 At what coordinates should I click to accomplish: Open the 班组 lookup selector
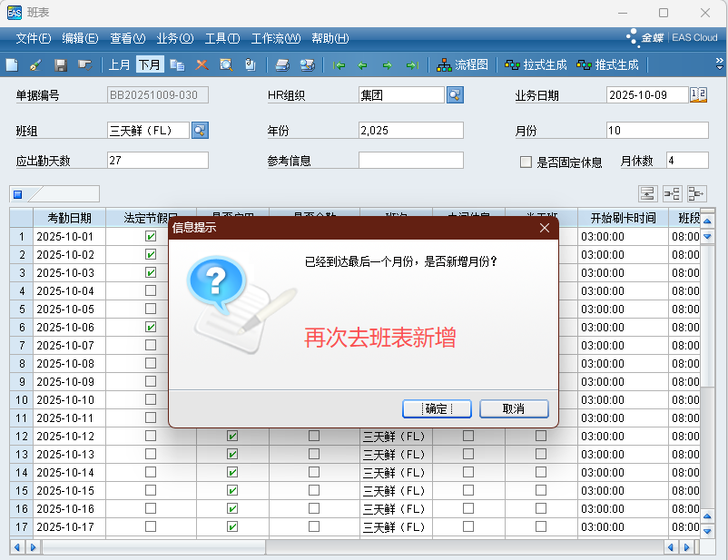click(x=200, y=131)
